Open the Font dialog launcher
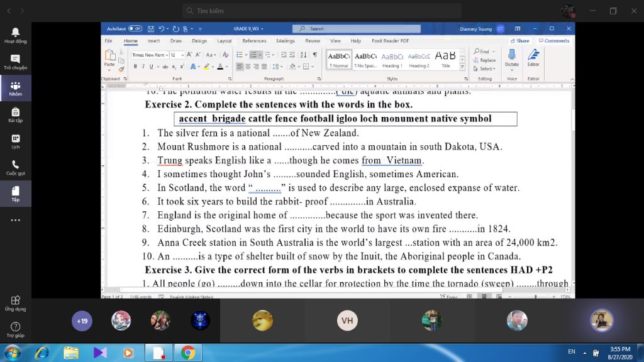 point(230,79)
